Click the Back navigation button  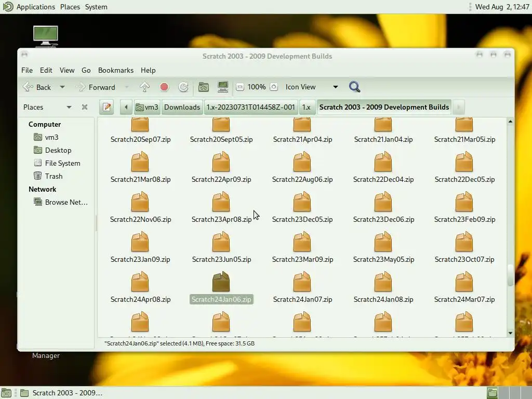(x=37, y=87)
